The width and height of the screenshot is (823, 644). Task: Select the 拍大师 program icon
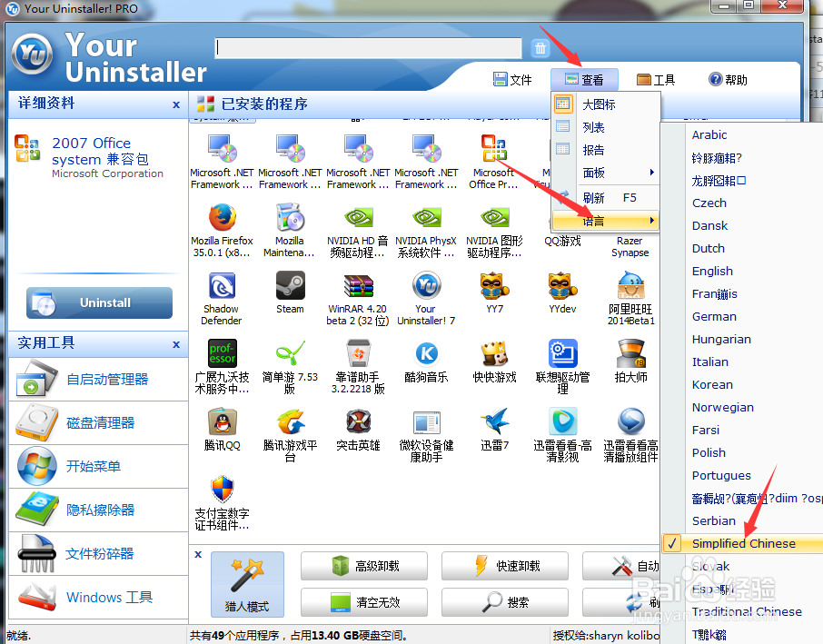click(631, 353)
